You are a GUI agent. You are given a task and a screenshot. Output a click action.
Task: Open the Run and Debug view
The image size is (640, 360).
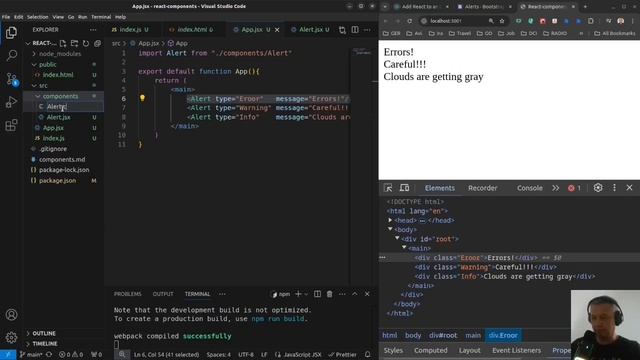[x=11, y=102]
